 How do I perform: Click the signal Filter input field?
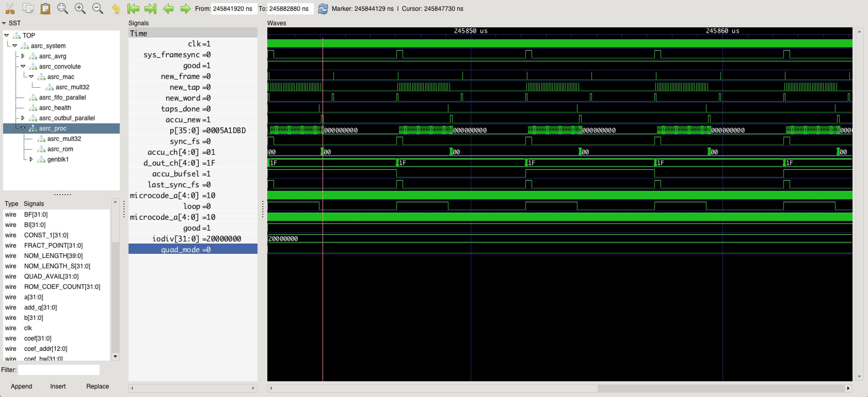[x=59, y=370]
